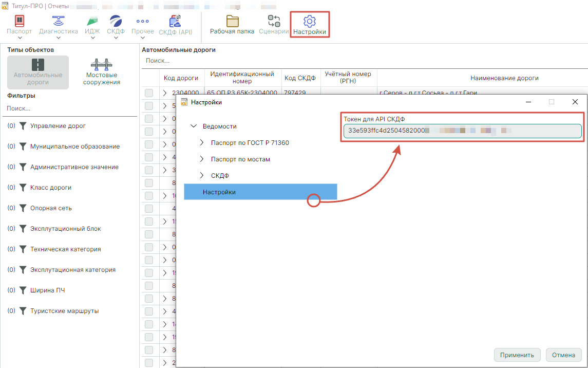Click the funnel icon beside Управление дорог

23,126
